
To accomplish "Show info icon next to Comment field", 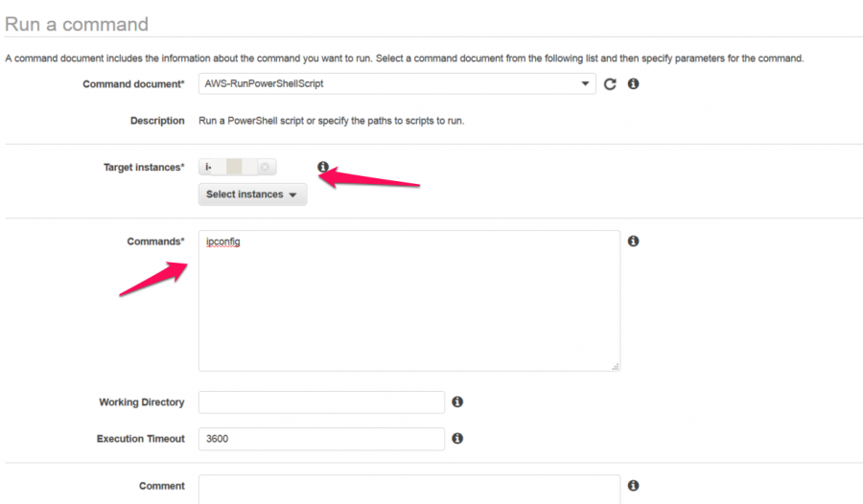I will click(x=634, y=485).
